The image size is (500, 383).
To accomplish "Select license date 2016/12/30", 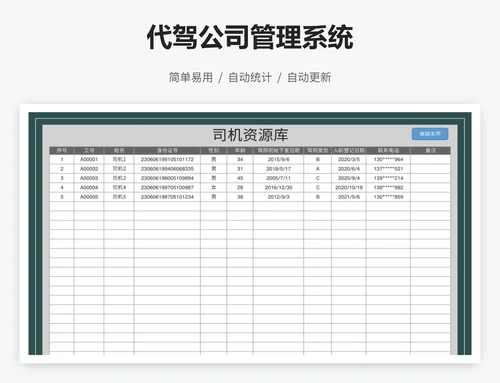I will coord(279,188).
